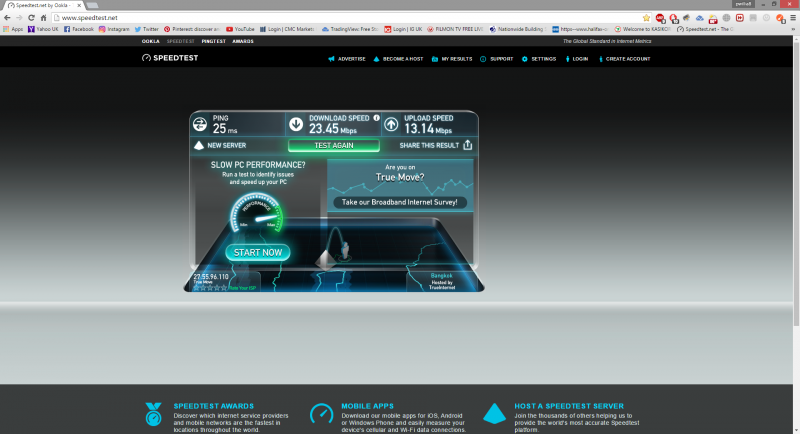Go back with the browser back arrow
Viewport: 800px width, 434px height.
coord(7,17)
